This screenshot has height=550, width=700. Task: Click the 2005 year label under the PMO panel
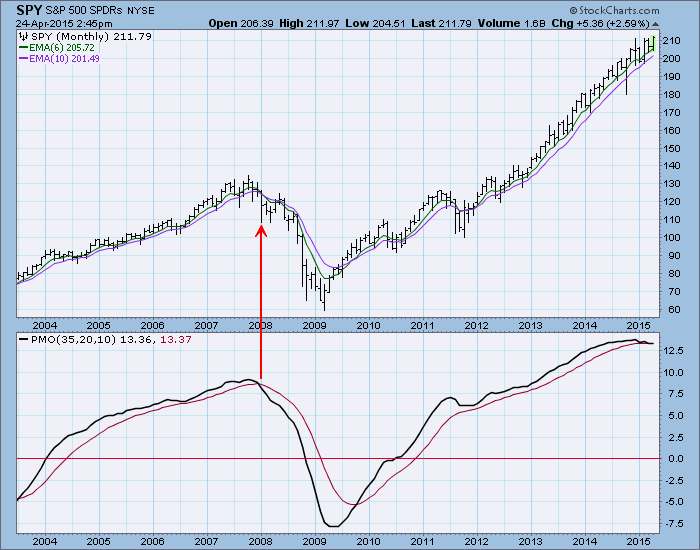coord(99,542)
